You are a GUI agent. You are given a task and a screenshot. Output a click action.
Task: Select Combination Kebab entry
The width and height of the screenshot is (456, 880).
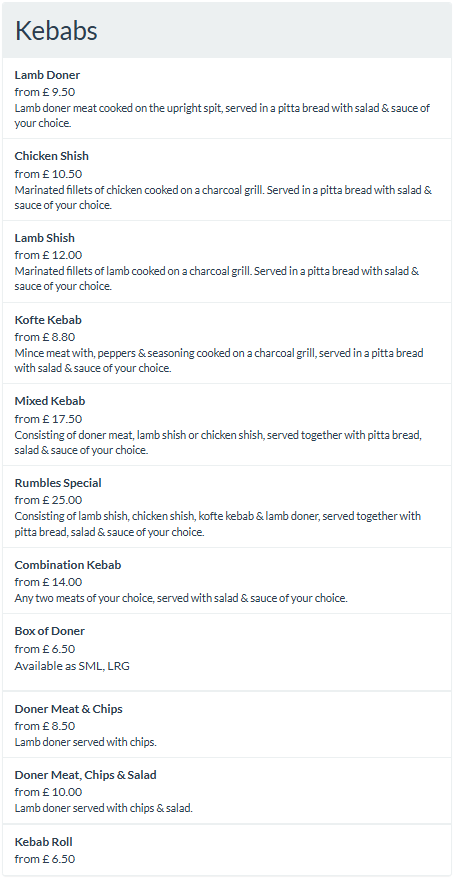pos(227,581)
